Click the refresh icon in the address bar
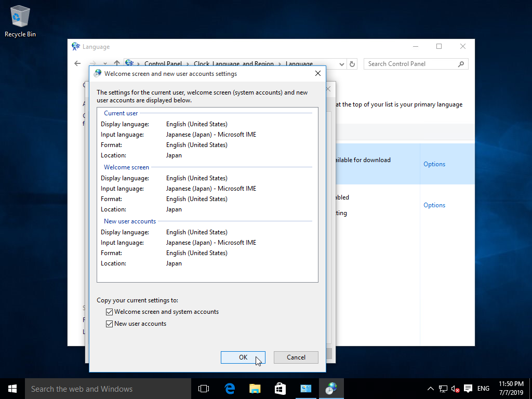 (x=352, y=63)
